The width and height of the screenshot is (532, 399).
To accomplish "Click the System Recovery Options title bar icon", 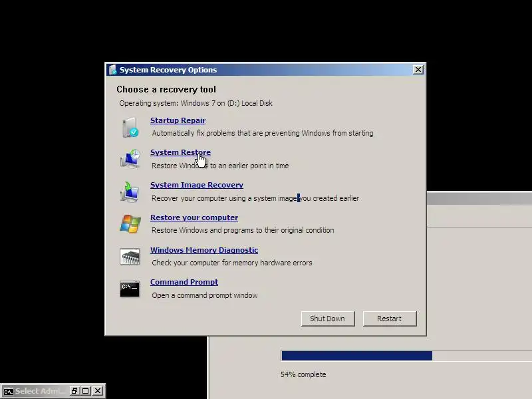I will click(x=112, y=70).
